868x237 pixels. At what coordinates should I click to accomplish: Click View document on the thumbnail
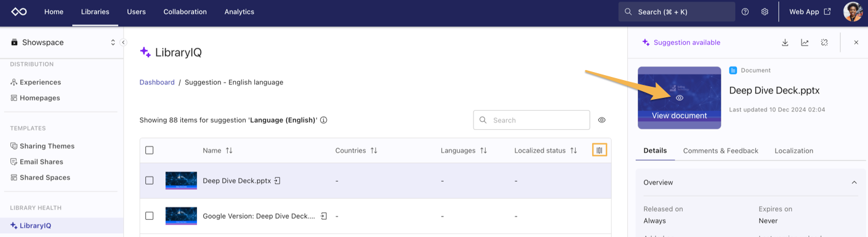[679, 115]
